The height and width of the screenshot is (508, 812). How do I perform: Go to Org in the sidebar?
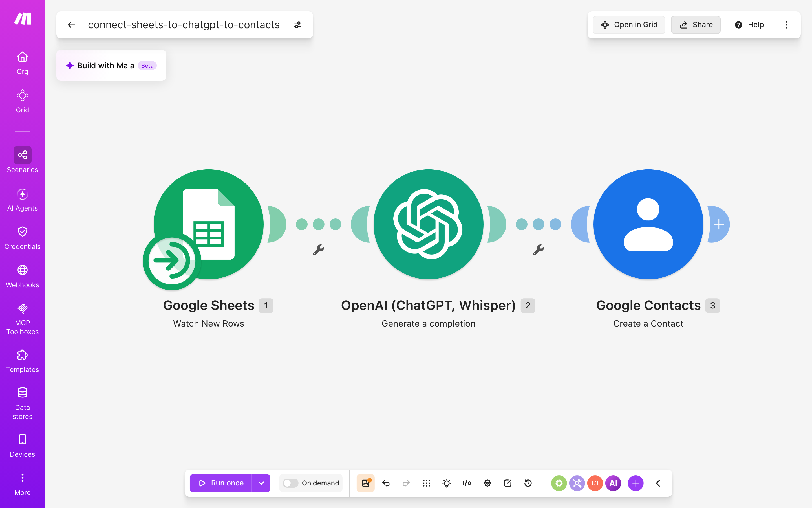point(23,63)
